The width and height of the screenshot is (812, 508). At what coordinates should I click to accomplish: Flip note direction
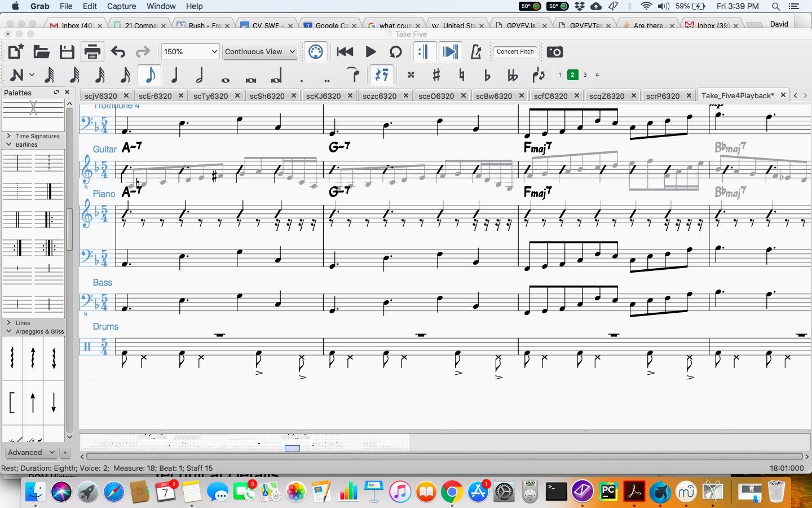point(539,75)
